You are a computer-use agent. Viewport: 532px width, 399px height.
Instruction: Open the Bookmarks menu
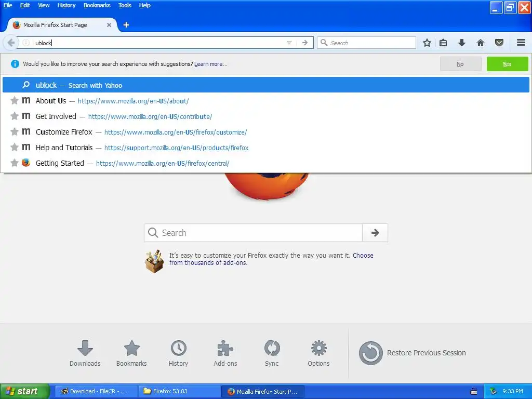click(x=97, y=5)
